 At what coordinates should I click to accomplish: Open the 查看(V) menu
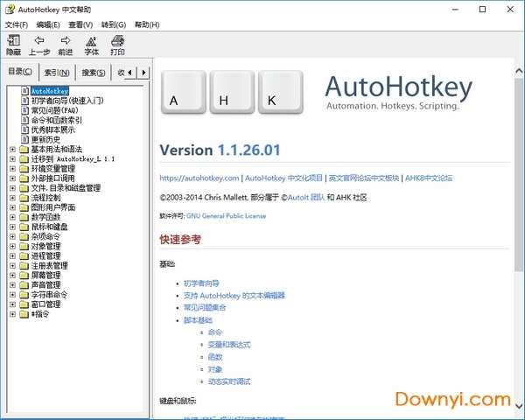coord(80,24)
